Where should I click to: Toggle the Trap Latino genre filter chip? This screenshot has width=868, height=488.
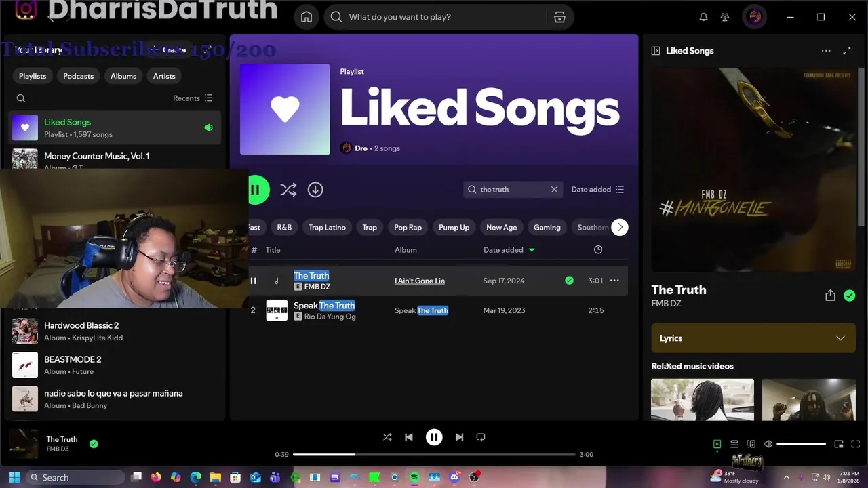tap(327, 228)
